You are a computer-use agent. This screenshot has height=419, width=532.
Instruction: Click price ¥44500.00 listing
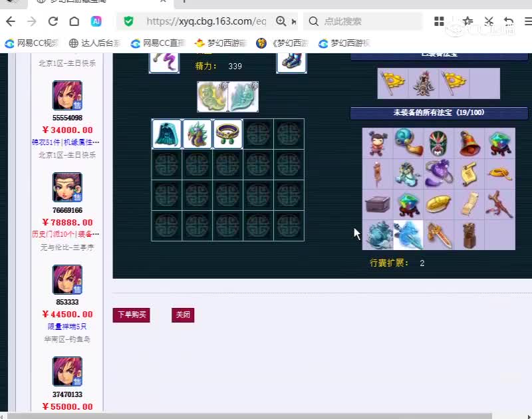coord(68,314)
